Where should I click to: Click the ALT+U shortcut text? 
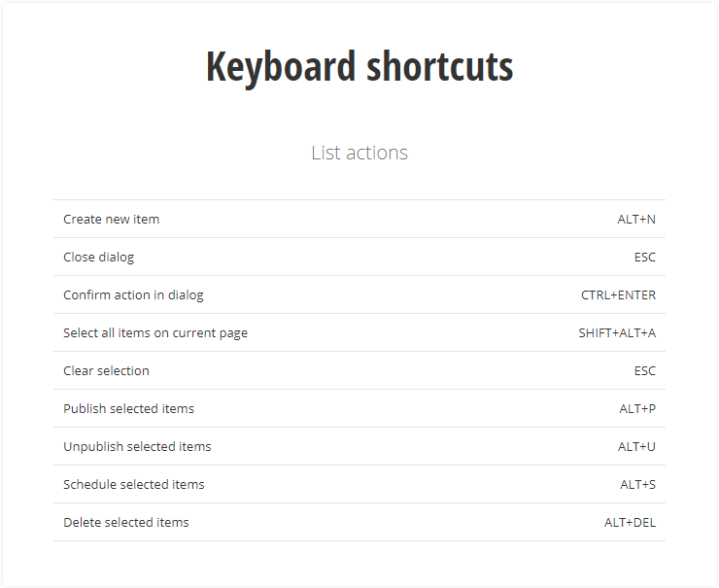[637, 447]
